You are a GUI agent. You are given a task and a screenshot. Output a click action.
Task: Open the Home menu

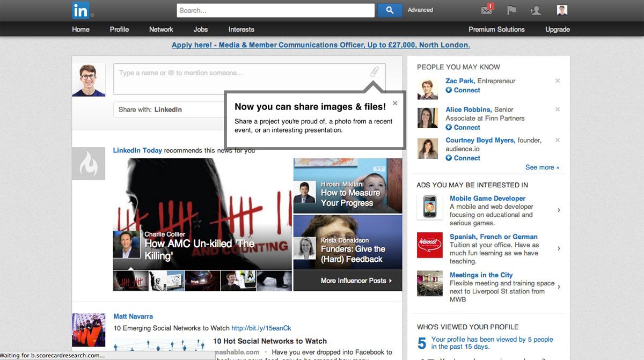[80, 30]
